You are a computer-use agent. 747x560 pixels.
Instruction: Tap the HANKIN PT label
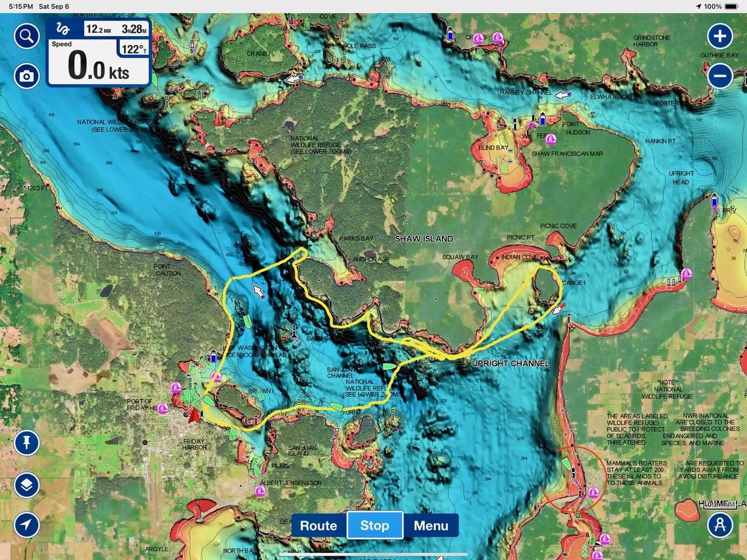pyautogui.click(x=661, y=141)
